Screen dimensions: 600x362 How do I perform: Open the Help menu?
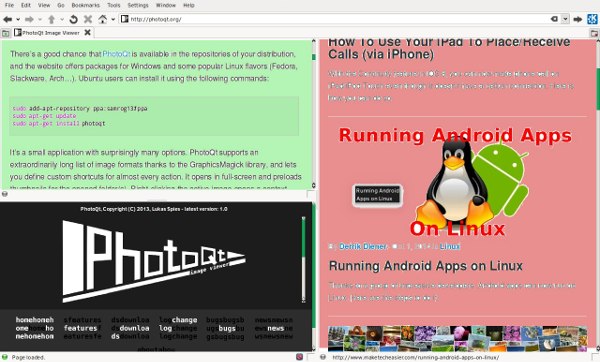(189, 5)
